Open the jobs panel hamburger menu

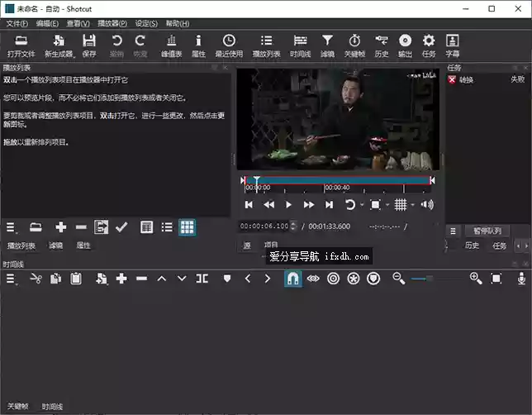pos(453,231)
